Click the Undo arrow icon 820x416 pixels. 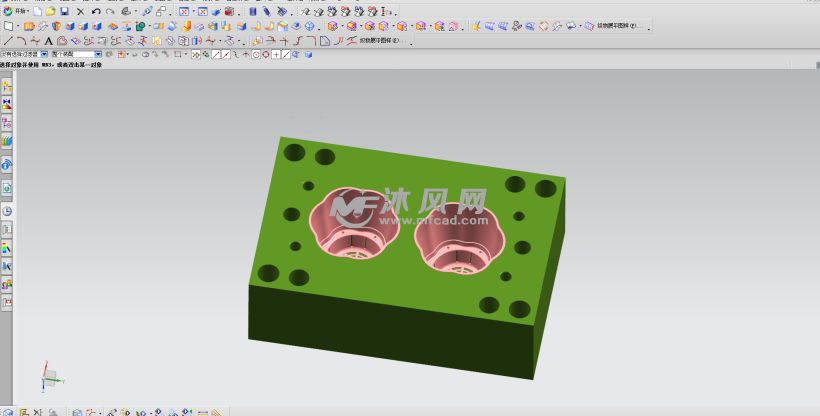pyautogui.click(x=96, y=11)
